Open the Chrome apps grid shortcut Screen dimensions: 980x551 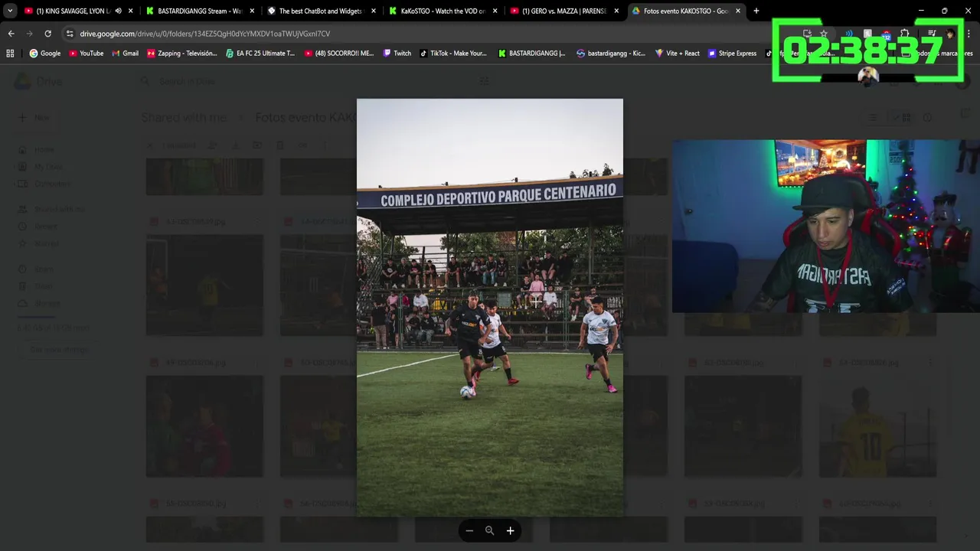pos(10,54)
